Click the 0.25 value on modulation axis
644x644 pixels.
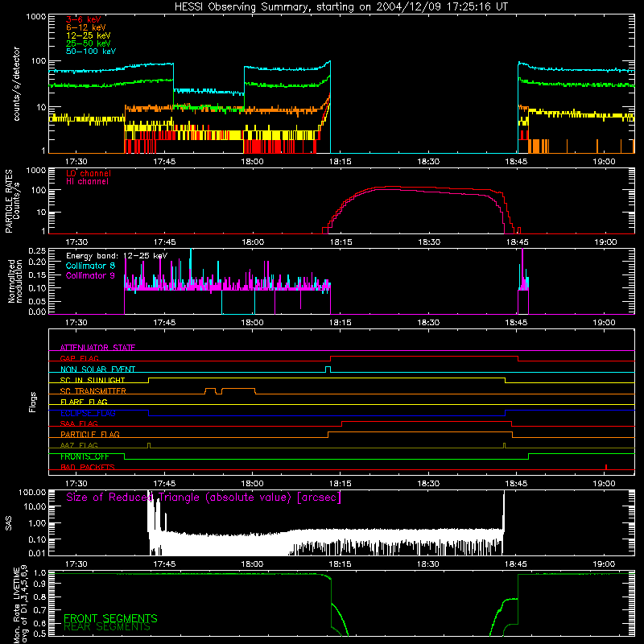[37, 251]
